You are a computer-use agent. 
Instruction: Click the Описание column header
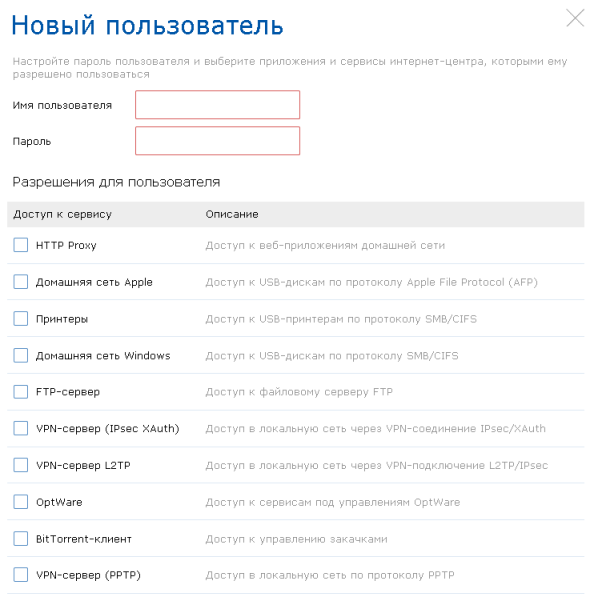coord(232,214)
